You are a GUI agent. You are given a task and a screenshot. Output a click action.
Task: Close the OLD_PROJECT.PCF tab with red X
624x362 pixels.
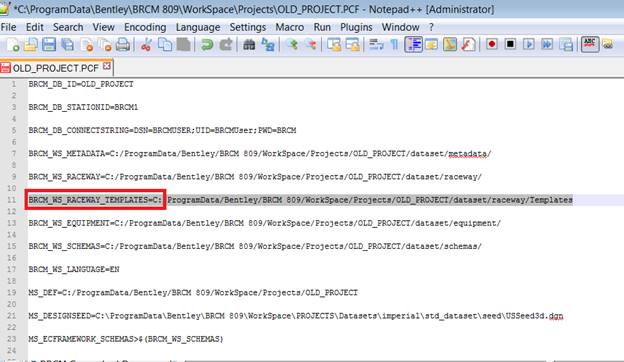coord(107,66)
